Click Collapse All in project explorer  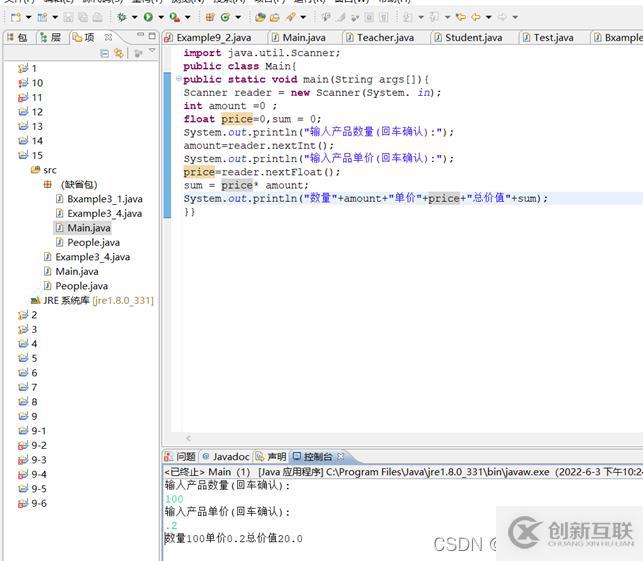point(105,53)
